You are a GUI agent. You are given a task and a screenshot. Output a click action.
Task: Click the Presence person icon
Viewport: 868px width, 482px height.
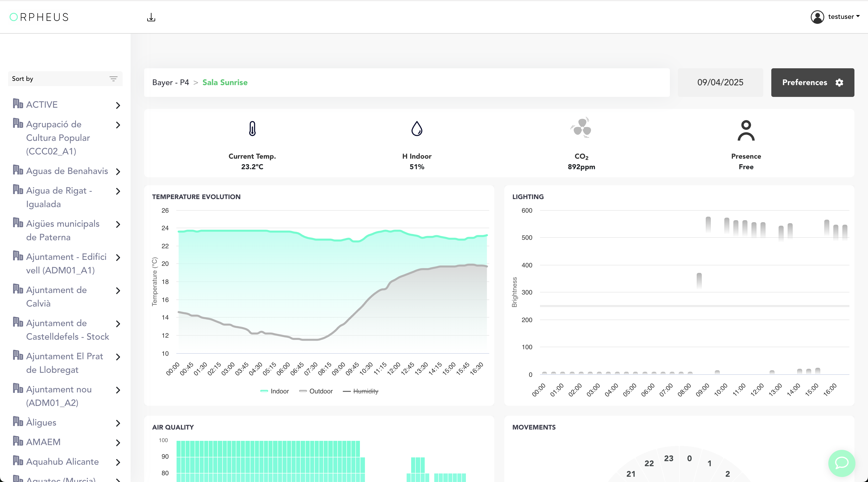[746, 130]
